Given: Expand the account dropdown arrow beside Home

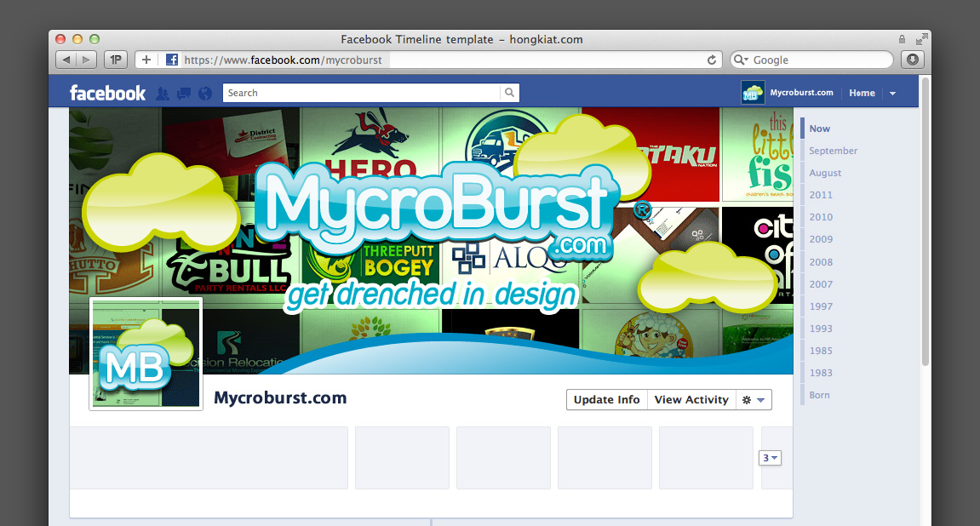Looking at the screenshot, I should (892, 94).
